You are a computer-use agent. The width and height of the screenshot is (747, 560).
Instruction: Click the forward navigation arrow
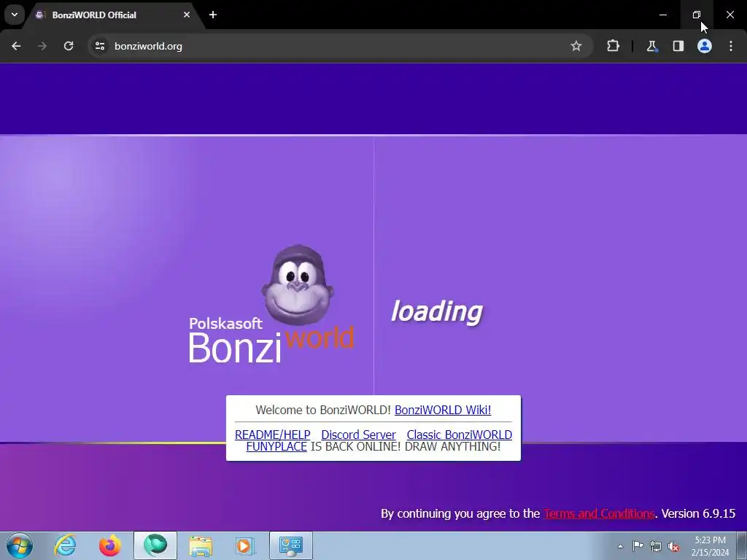42,46
